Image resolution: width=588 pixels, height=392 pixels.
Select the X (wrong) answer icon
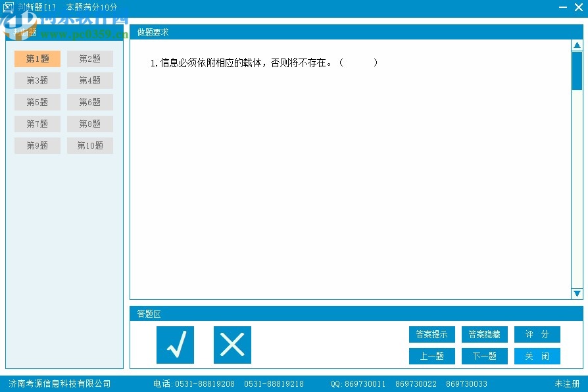coord(232,344)
